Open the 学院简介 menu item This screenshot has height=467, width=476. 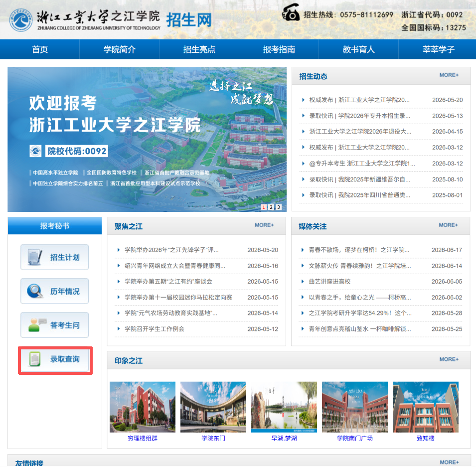pos(119,49)
